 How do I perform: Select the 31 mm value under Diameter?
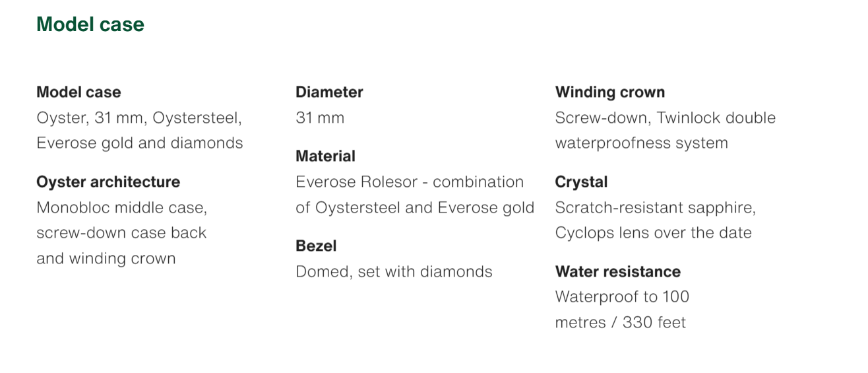pos(320,118)
